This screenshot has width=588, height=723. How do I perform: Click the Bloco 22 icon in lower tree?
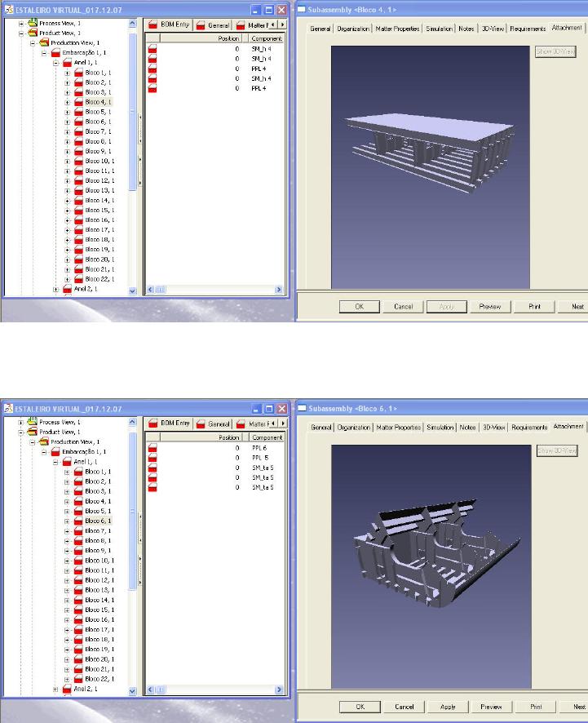79,679
